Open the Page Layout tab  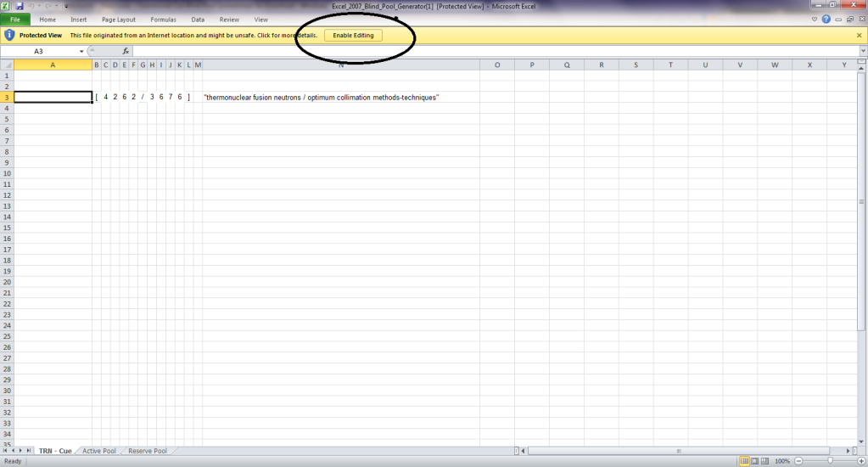click(x=119, y=20)
